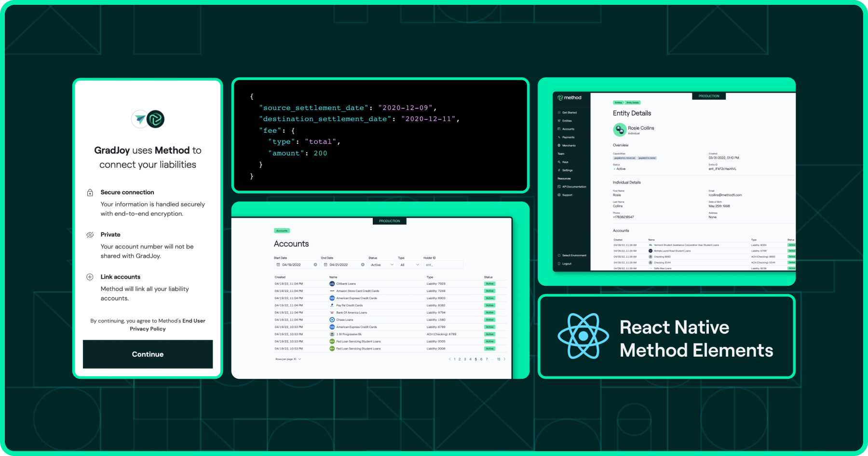This screenshot has height=456, width=868.
Task: Click the "source_settlement_date" line in the JSON
Action: coord(348,108)
